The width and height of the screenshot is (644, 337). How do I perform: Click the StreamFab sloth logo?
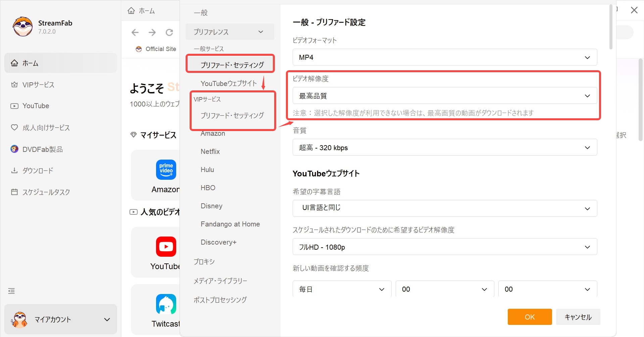[22, 27]
